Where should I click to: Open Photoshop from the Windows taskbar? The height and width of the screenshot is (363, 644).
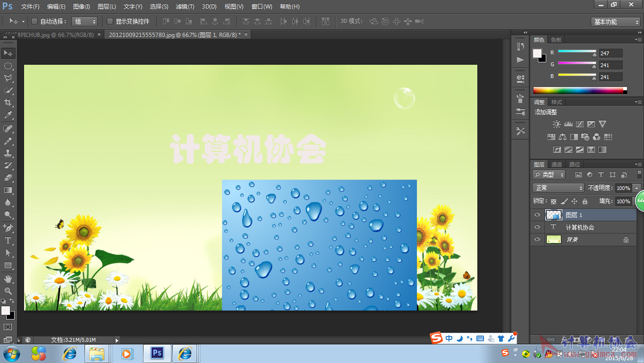[157, 354]
